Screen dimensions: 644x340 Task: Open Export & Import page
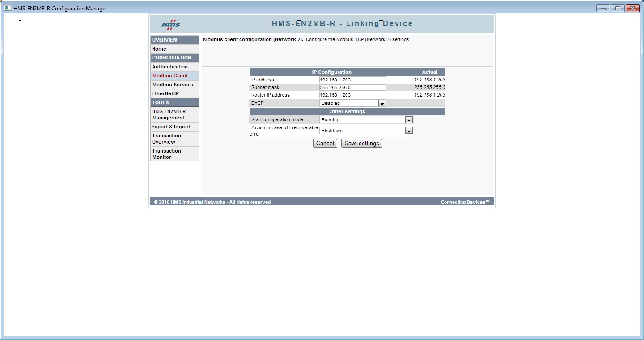tap(174, 127)
